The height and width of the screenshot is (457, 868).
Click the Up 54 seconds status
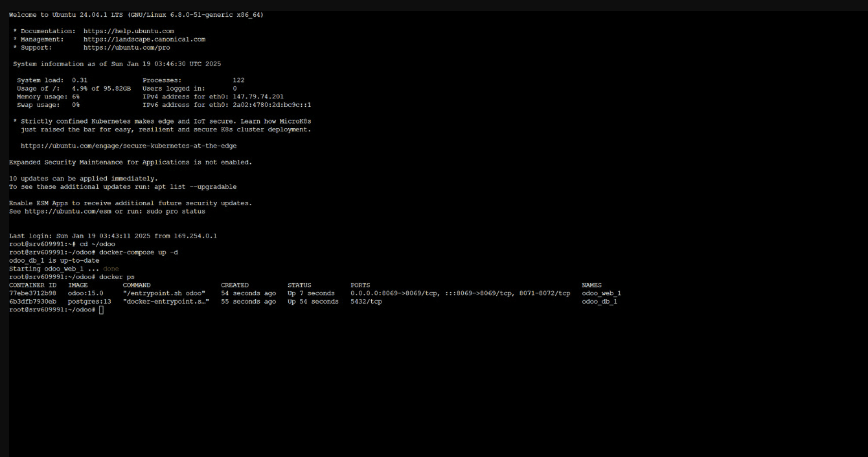[313, 302]
